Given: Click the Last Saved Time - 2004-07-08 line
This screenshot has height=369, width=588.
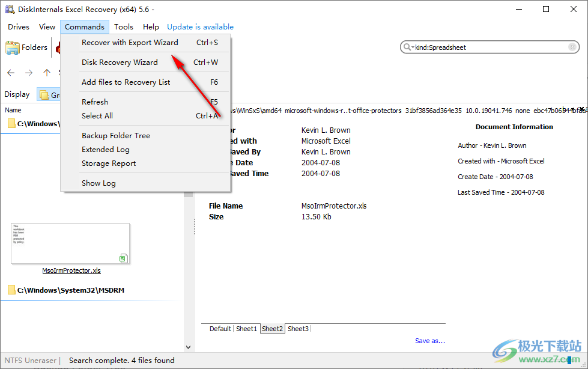Looking at the screenshot, I should click(x=501, y=192).
